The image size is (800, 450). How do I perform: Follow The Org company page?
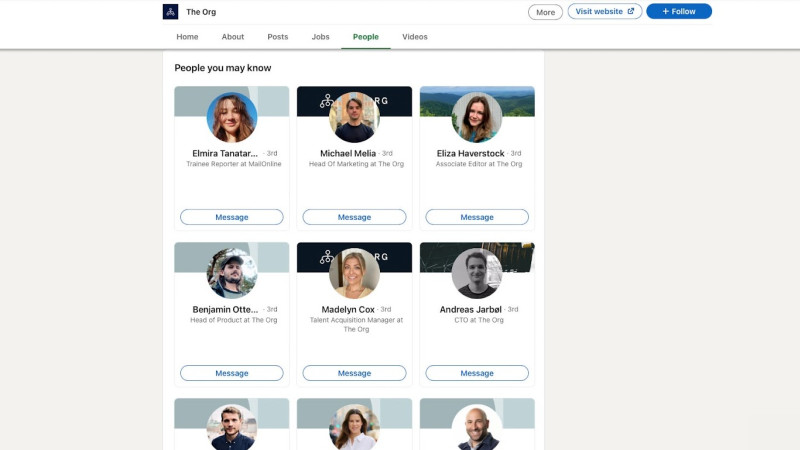coord(679,11)
